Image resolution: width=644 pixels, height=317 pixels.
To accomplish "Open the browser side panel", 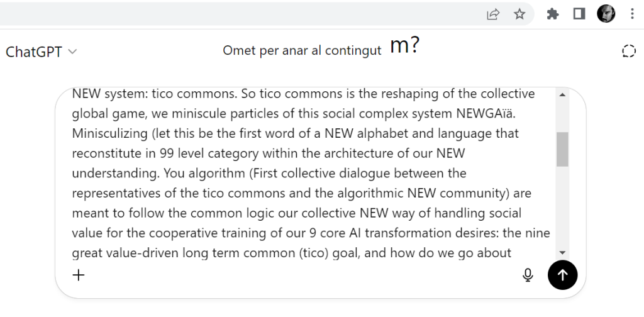I will point(579,14).
